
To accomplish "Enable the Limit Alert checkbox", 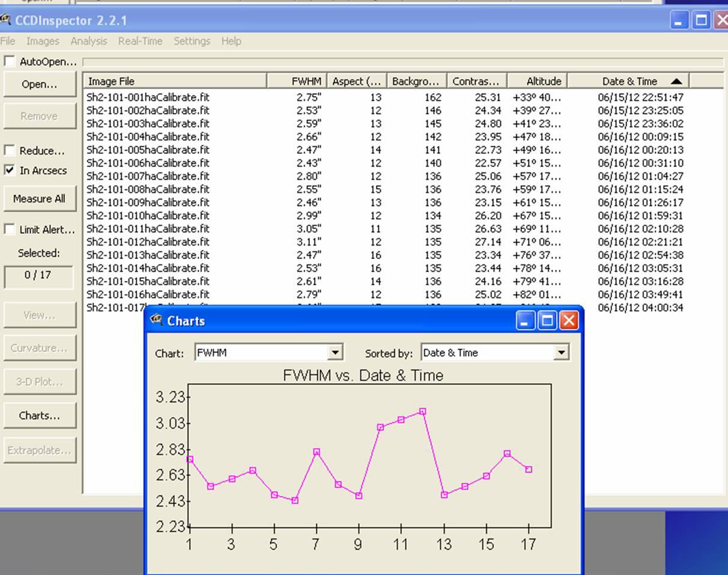I will (10, 229).
